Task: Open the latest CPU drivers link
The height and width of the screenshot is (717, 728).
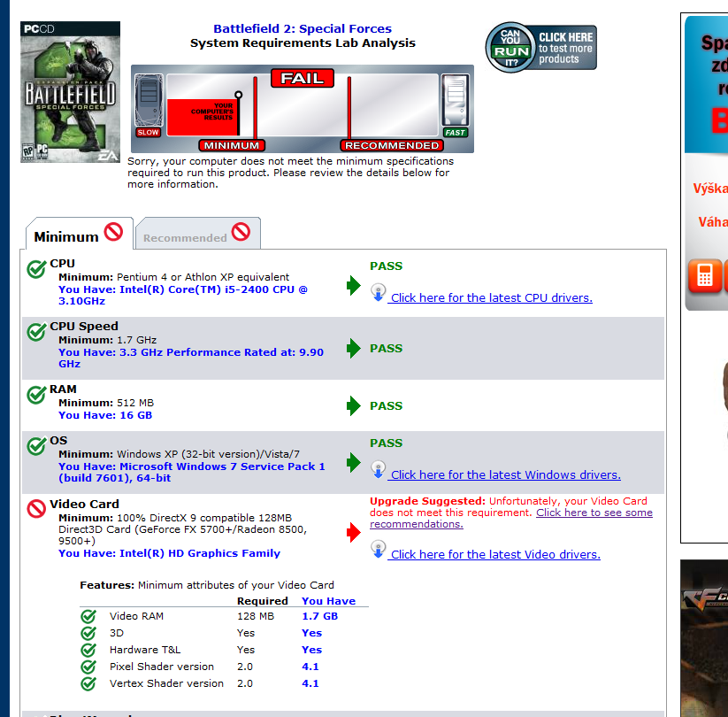Action: point(492,297)
